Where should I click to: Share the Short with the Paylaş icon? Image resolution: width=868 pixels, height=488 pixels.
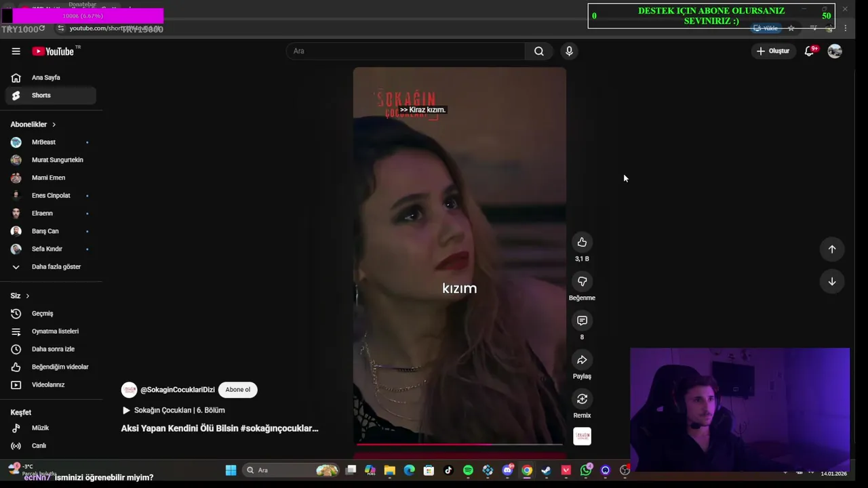click(x=582, y=360)
